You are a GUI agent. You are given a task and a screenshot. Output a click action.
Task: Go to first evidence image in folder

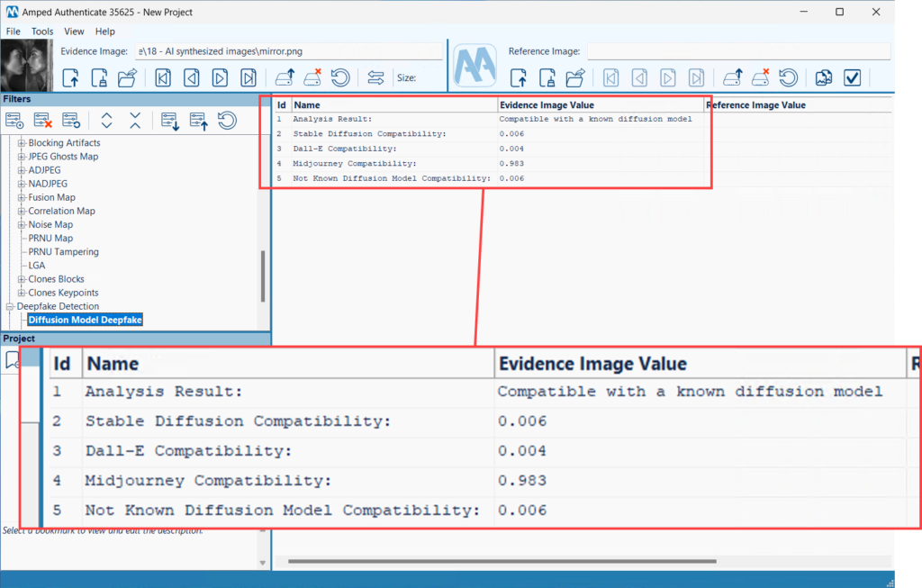(163, 77)
